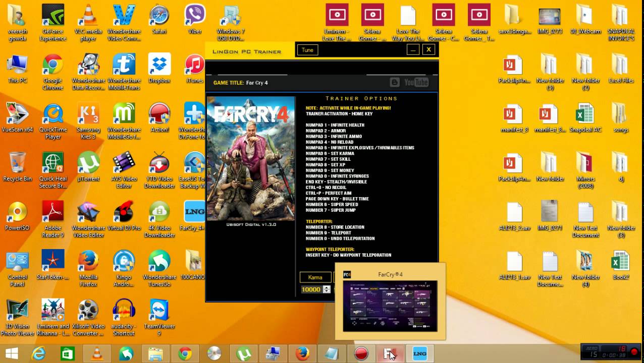Select the audacity Shortcut desktop icon

124,318
